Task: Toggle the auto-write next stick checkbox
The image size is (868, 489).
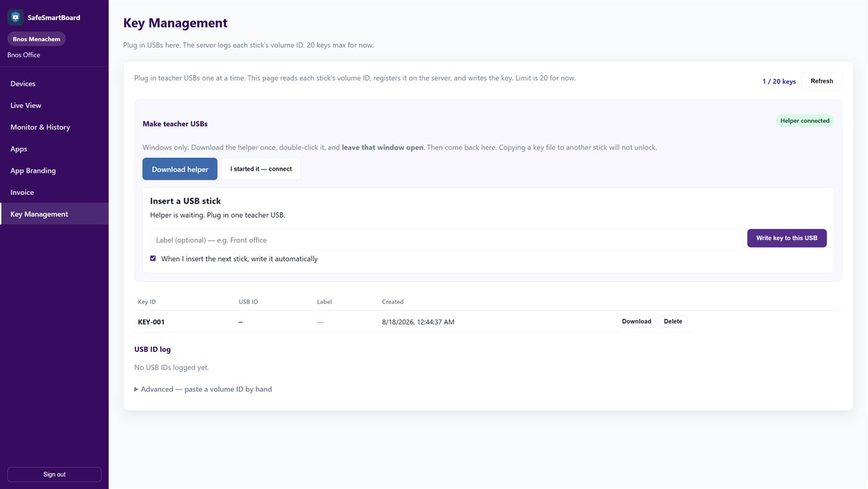Action: [153, 258]
